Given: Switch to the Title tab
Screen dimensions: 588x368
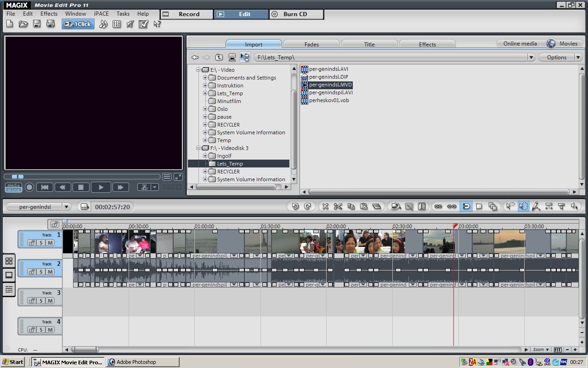Looking at the screenshot, I should 369,44.
